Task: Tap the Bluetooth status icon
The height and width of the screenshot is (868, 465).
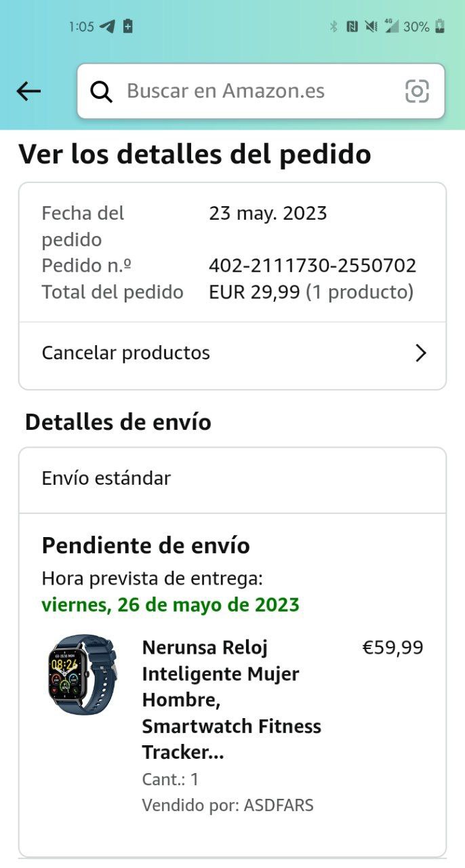Action: coord(333,27)
